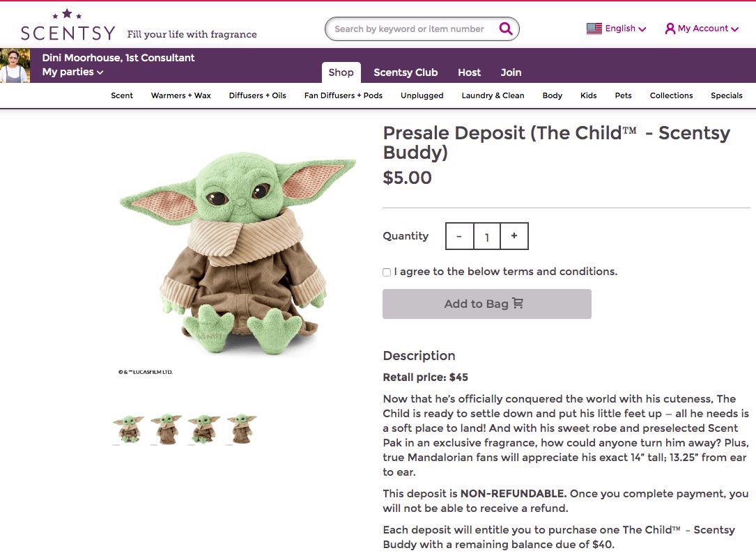756x553 pixels.
Task: Click the Add to Bag button
Action: [x=487, y=304]
